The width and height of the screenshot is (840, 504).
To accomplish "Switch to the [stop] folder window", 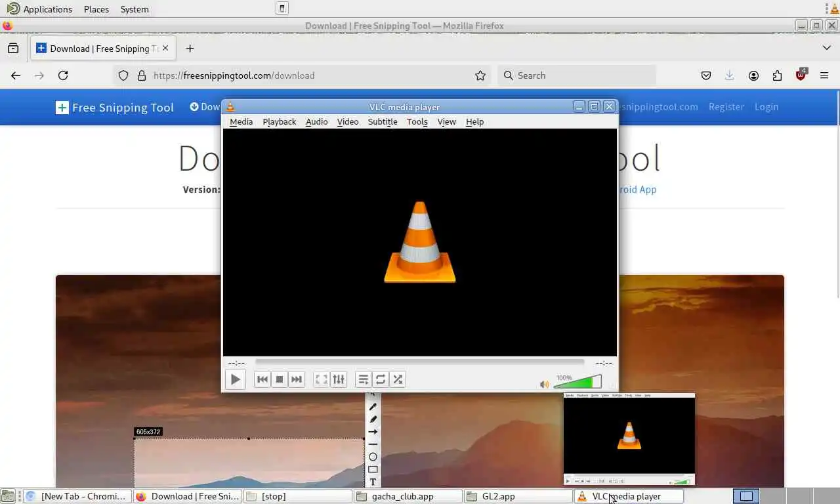I will [x=298, y=496].
